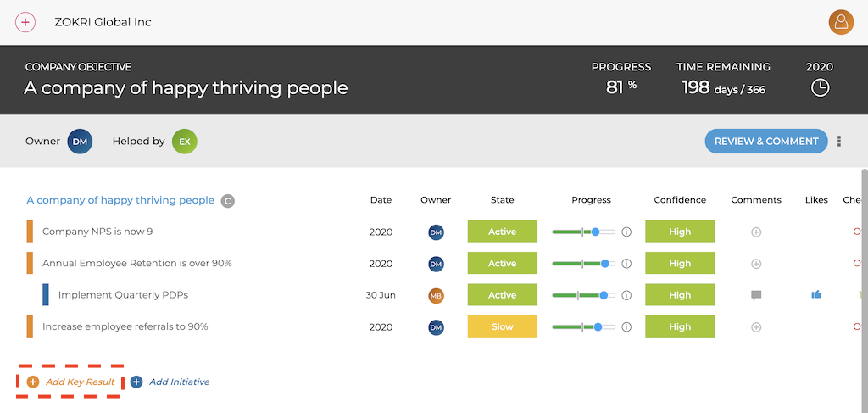Image resolution: width=868 pixels, height=413 pixels.
Task: Click the blue plus icon for Add Initiative
Action: pyautogui.click(x=136, y=382)
